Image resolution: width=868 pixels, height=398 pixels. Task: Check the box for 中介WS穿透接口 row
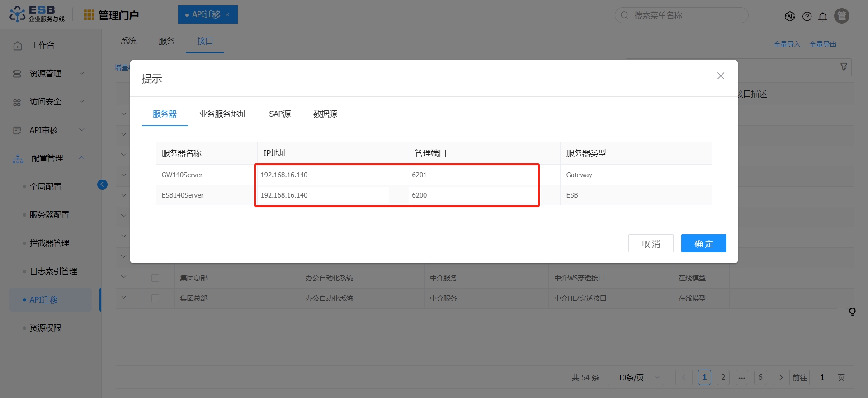[155, 278]
